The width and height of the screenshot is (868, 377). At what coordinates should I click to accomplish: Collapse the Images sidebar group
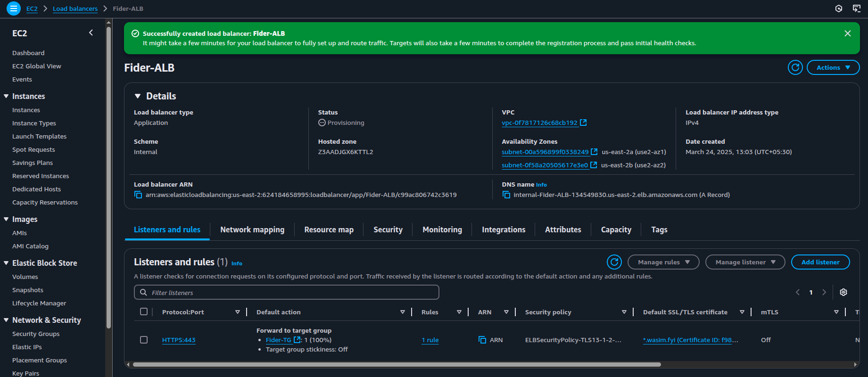tap(6, 219)
